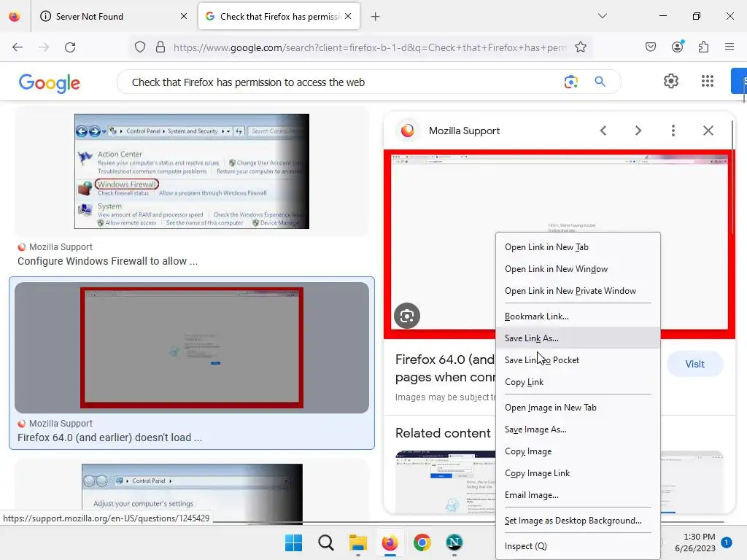Close the Check that Firefox has permission tab
The image size is (747, 560).
tap(348, 16)
